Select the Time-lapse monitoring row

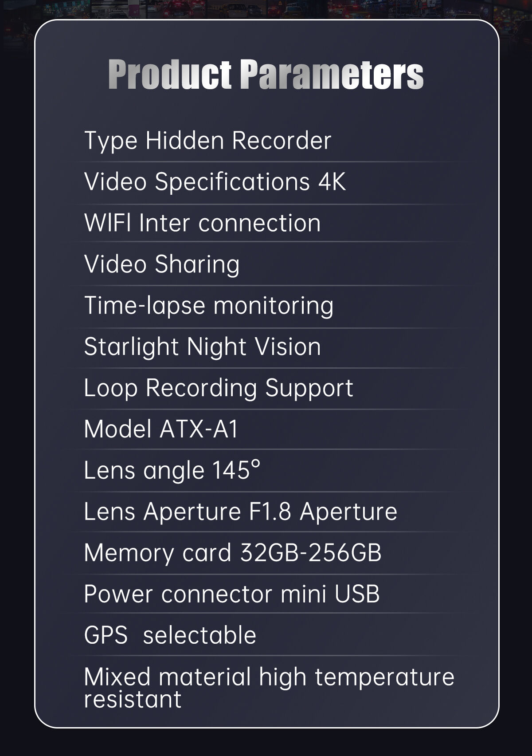[x=208, y=306]
